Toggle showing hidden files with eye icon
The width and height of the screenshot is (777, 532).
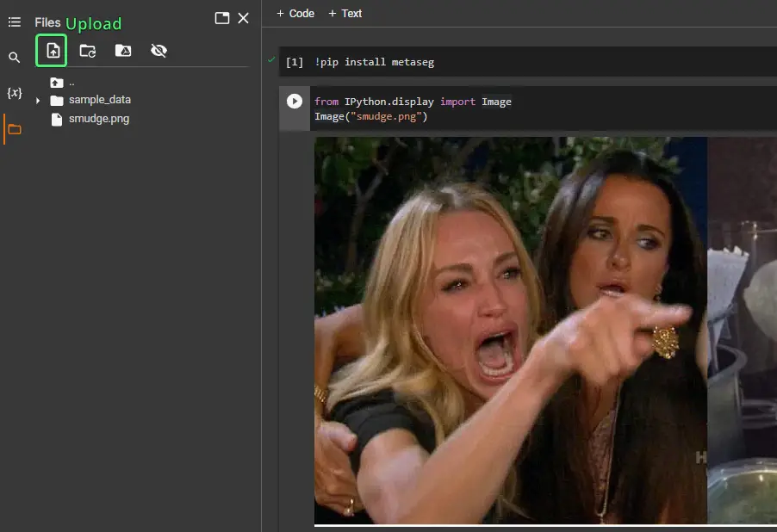[159, 51]
